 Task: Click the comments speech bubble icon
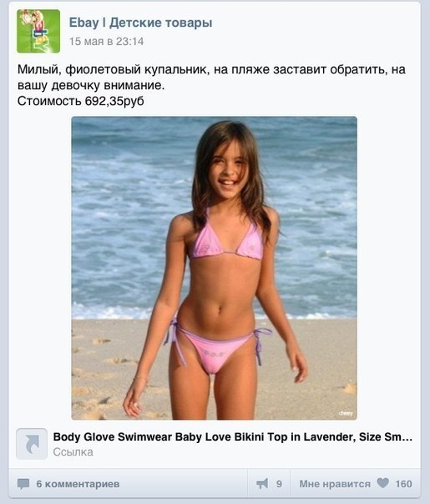(23, 484)
